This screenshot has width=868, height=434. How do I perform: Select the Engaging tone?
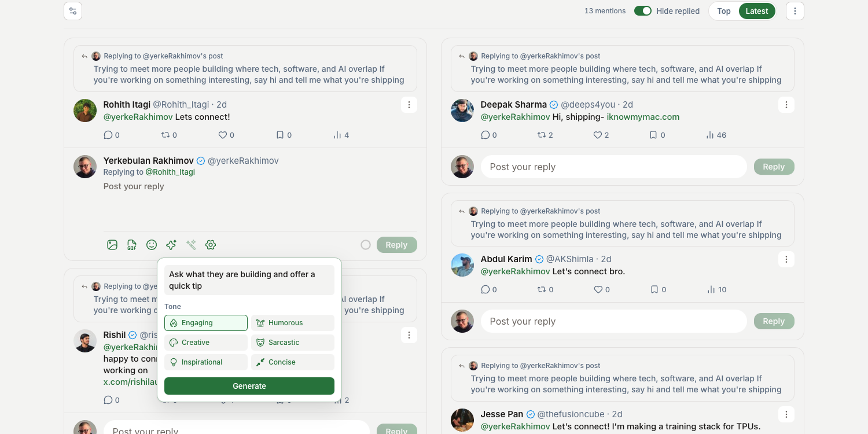[x=206, y=323]
